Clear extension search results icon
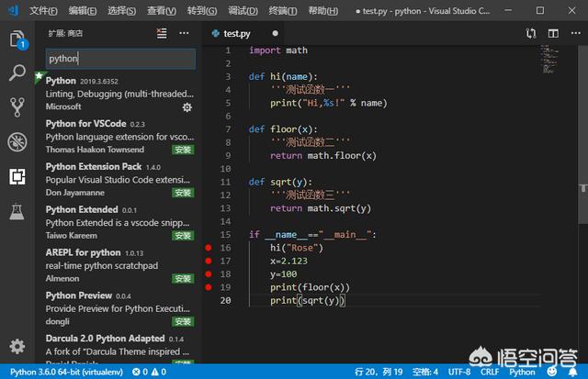This screenshot has height=379, width=588. point(162,33)
